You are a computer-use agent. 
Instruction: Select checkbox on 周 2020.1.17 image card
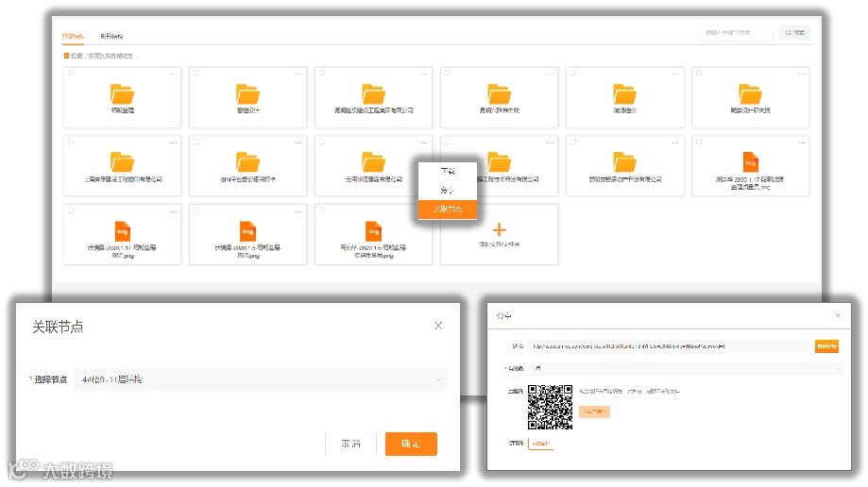(699, 142)
